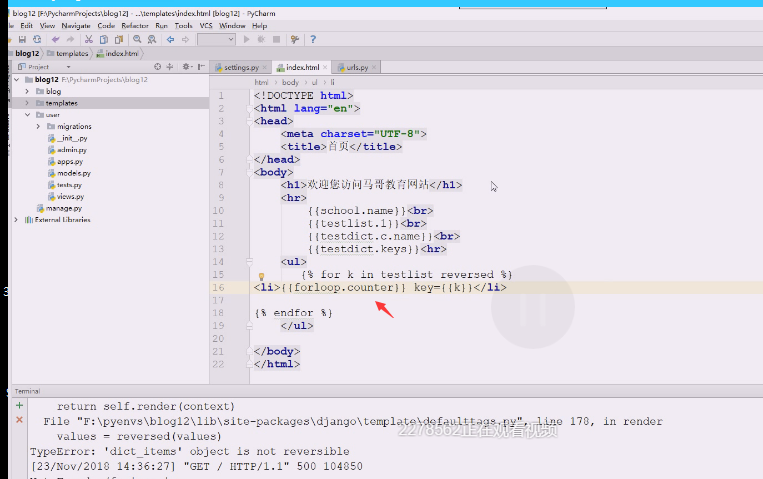763x479 pixels.
Task: Click Collapse All icon in Project panel
Action: 170,67
